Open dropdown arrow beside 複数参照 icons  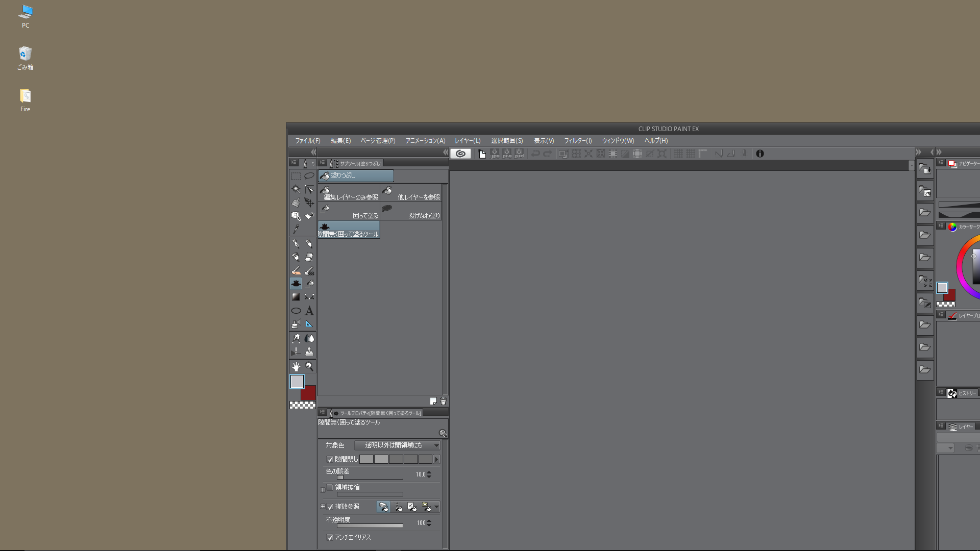click(x=436, y=507)
